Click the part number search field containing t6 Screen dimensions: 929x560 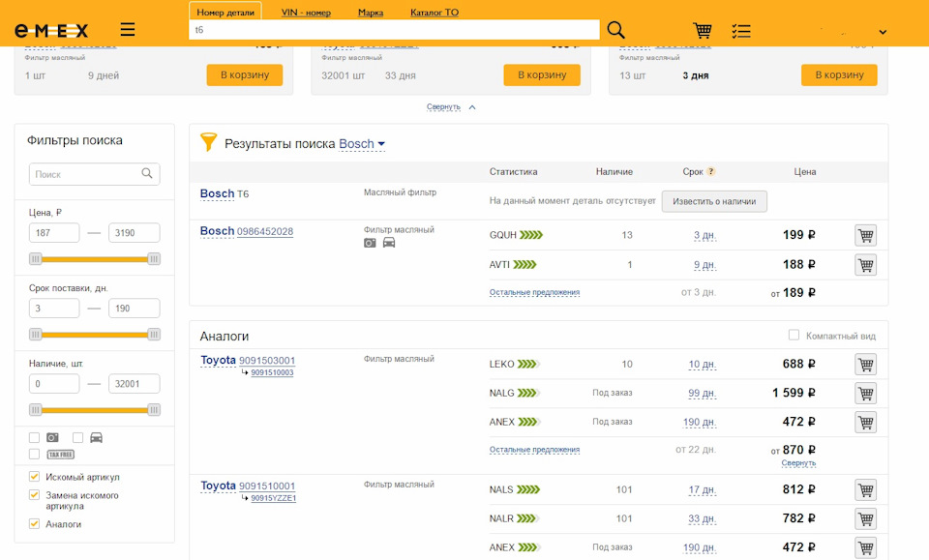394,30
